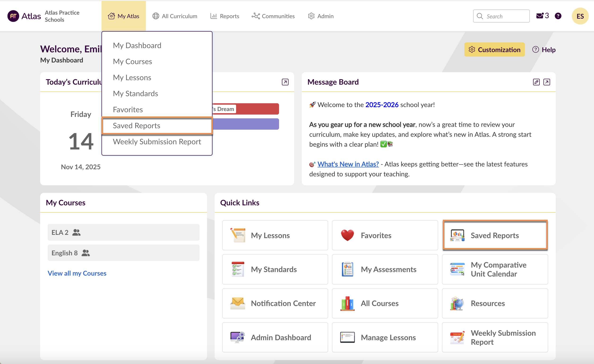Screen dimensions: 594x364
Task: Click the Atlas logo icon
Action: [13, 16]
